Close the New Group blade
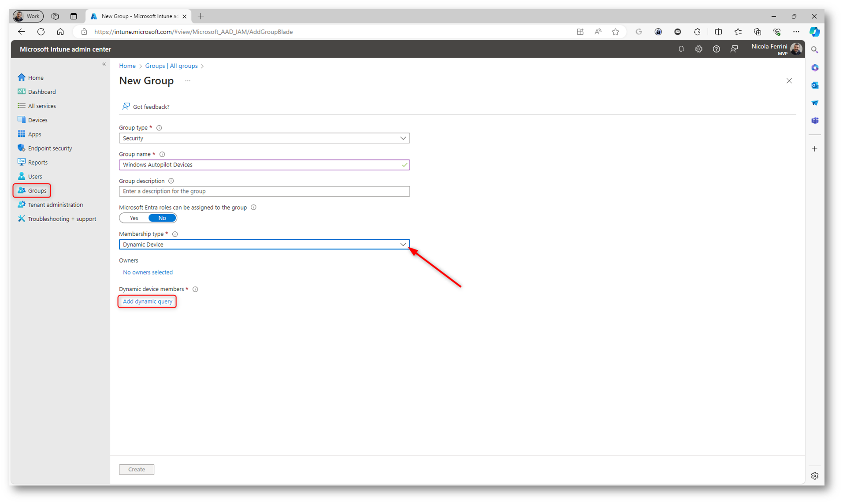This screenshot has width=843, height=504. (x=789, y=81)
